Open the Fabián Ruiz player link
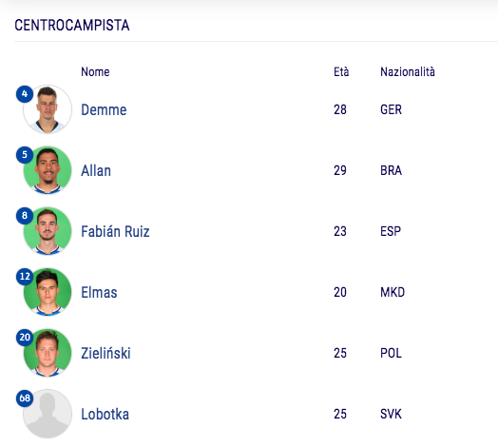 (x=115, y=231)
